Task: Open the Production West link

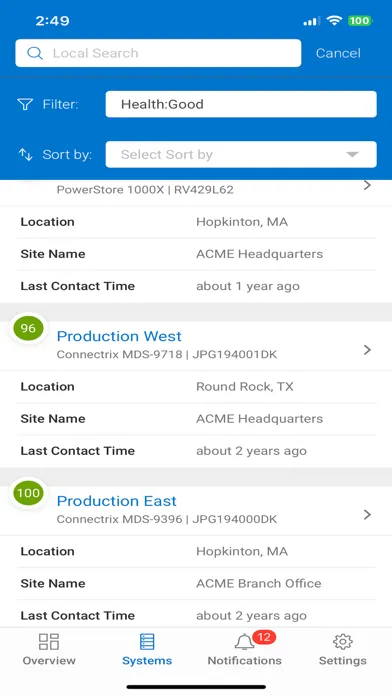Action: pos(119,336)
